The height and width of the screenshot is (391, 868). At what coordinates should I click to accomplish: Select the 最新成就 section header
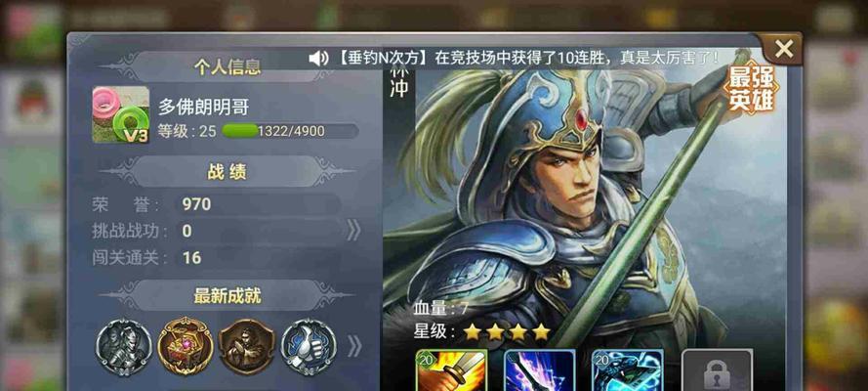click(227, 296)
